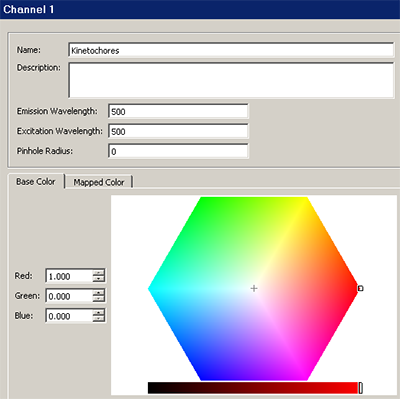Click the Blue value text field
The width and height of the screenshot is (400, 399).
69,316
